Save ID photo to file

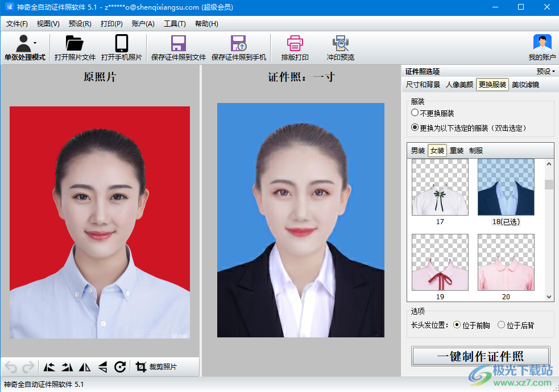(x=179, y=44)
